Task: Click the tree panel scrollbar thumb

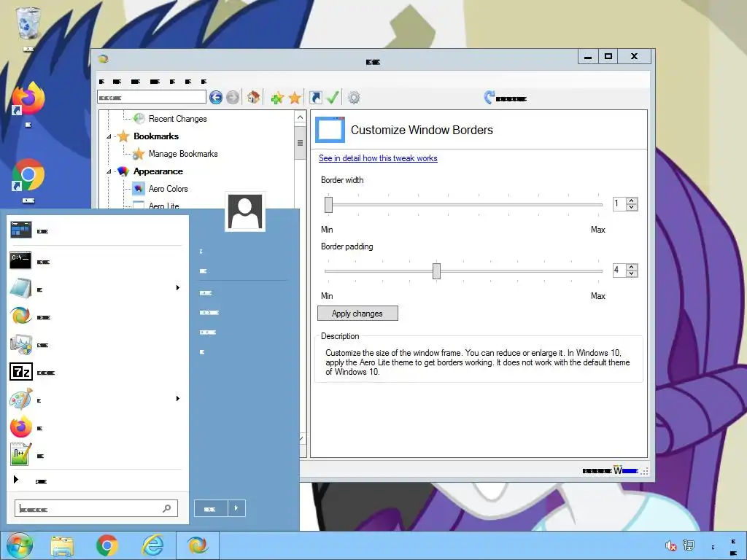Action: point(300,143)
